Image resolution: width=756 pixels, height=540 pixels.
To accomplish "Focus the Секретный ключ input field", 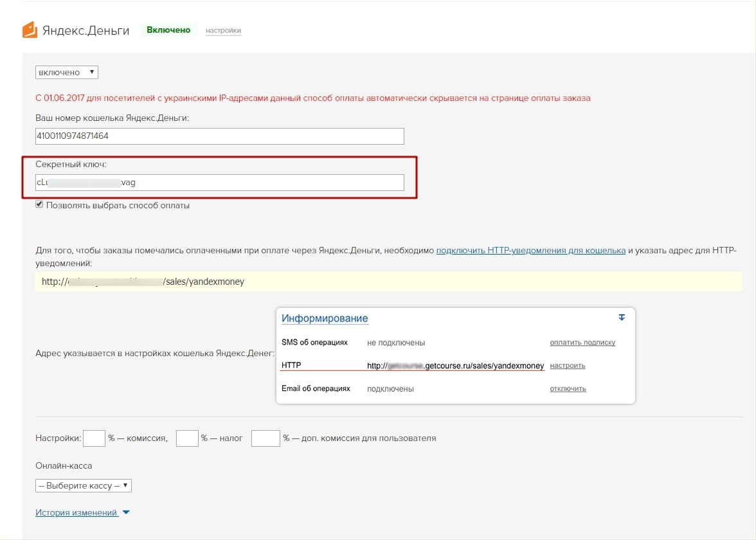I will click(219, 183).
